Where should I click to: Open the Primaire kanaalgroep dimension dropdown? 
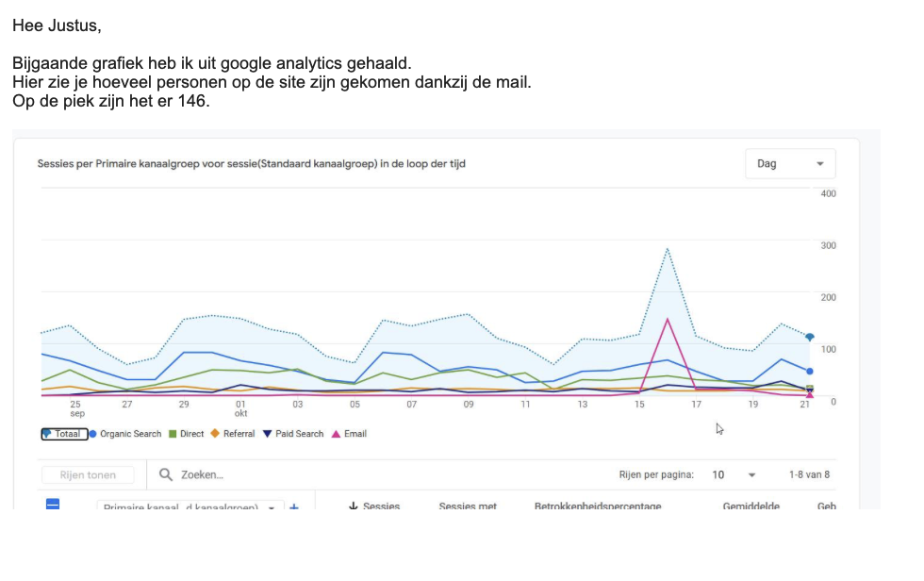point(189,506)
